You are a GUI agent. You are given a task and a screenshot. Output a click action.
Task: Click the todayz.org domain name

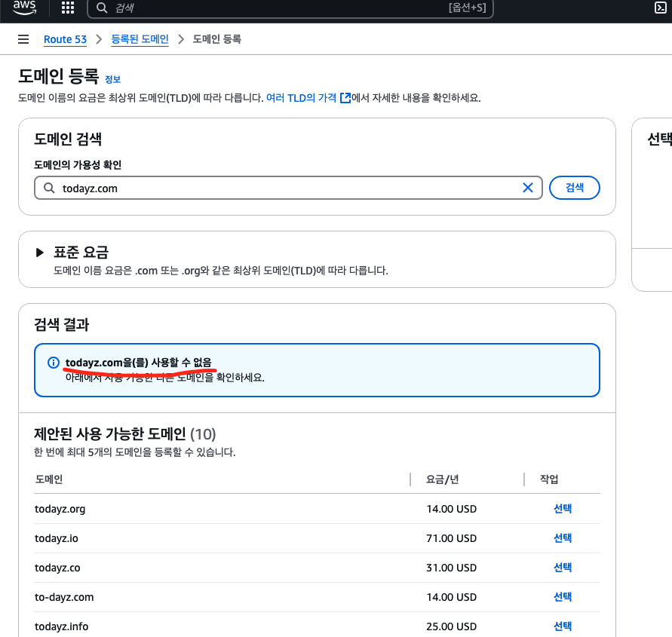tap(60, 509)
